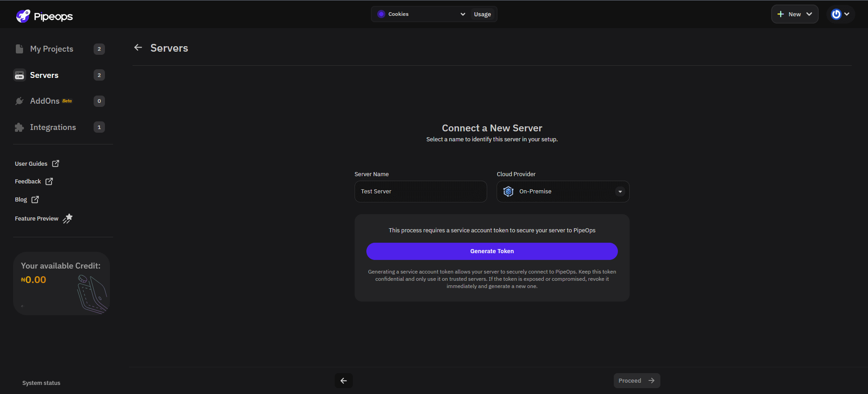Open the Blog external link icon
Image resolution: width=868 pixels, height=394 pixels.
click(x=35, y=199)
